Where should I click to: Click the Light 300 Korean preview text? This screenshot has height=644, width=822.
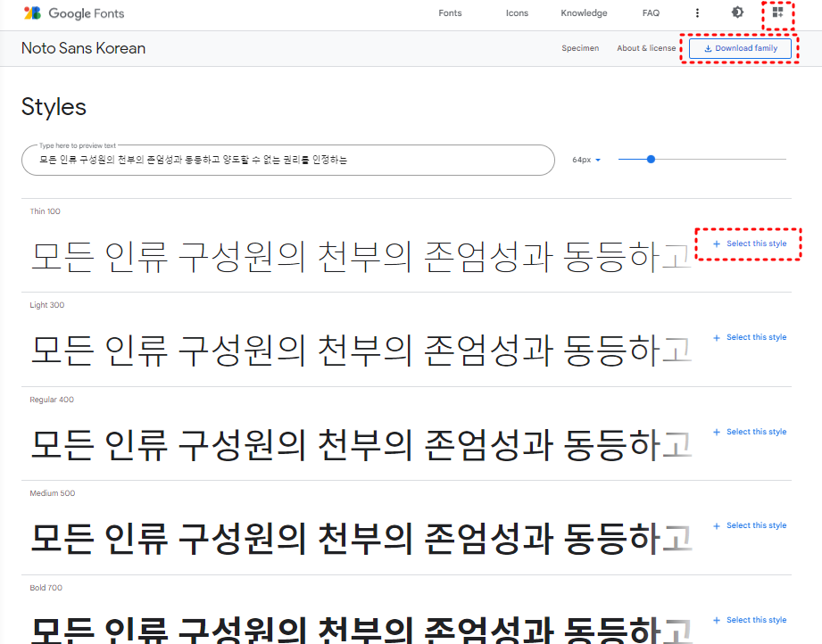(x=361, y=351)
